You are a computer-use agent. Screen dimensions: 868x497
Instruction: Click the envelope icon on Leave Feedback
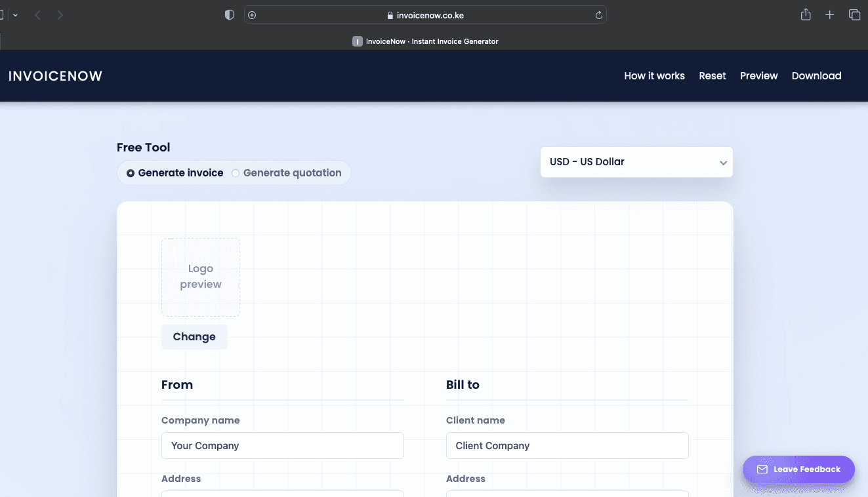[x=762, y=469]
